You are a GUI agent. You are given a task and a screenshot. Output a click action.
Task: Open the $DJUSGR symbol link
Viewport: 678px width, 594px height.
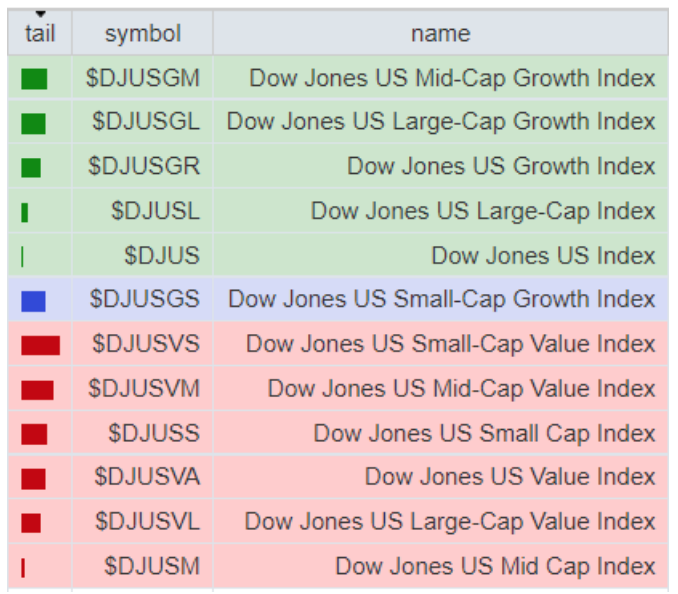click(144, 167)
